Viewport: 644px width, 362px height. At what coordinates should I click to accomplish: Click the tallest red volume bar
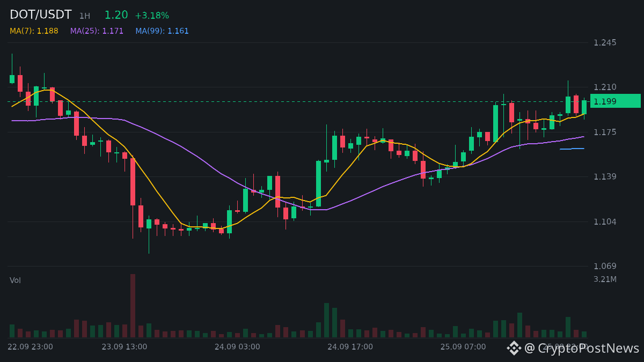[x=133, y=306]
